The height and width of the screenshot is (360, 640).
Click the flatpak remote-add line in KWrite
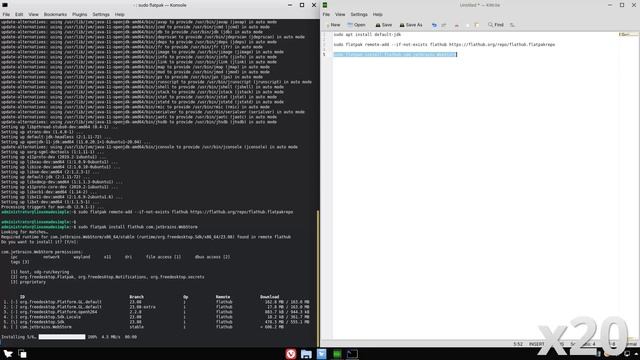point(444,44)
